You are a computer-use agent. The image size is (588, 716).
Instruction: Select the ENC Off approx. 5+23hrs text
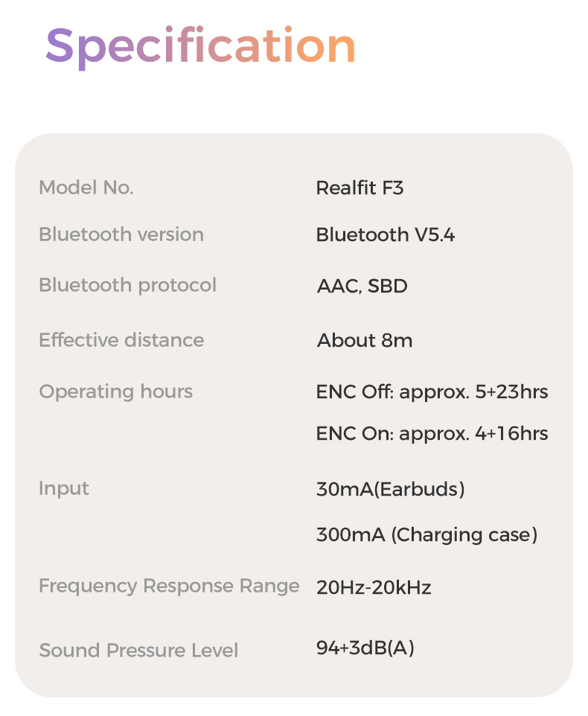[432, 391]
